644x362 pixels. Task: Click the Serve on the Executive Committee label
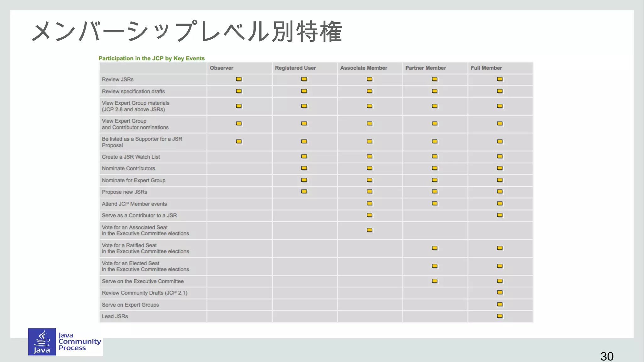(143, 281)
